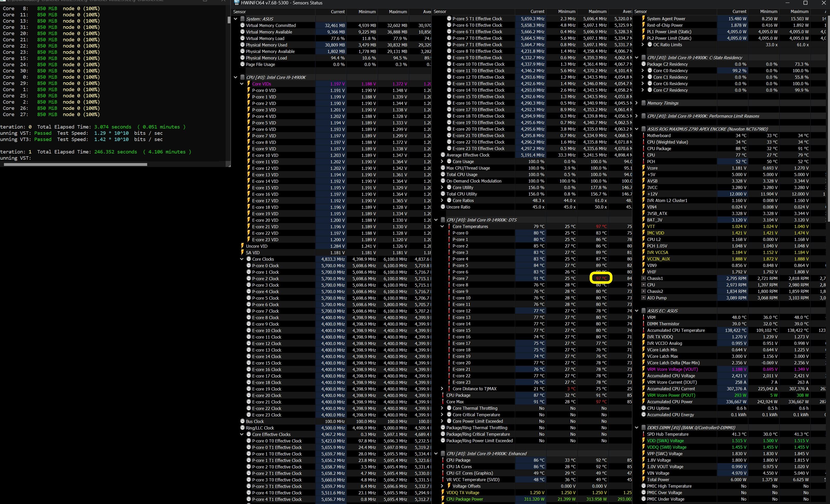Click the circle icon next to Page File Usage
830x504 pixels.
click(x=242, y=64)
